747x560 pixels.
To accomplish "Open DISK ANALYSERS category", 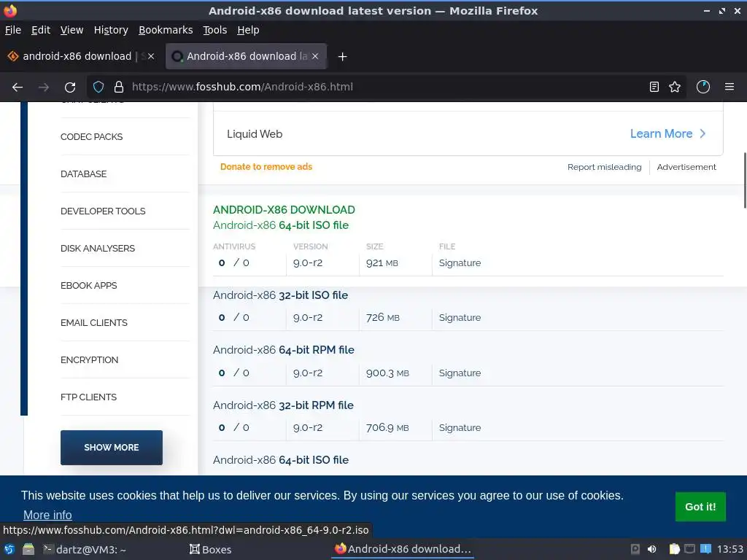I will pos(98,248).
